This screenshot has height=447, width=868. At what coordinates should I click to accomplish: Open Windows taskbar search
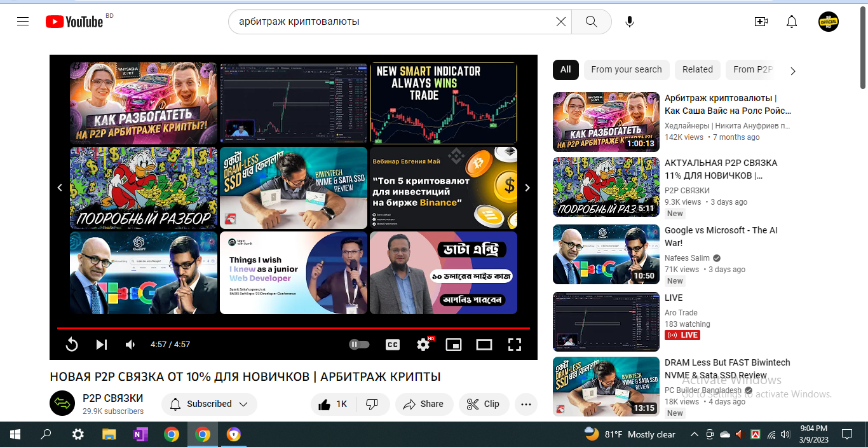click(x=46, y=434)
